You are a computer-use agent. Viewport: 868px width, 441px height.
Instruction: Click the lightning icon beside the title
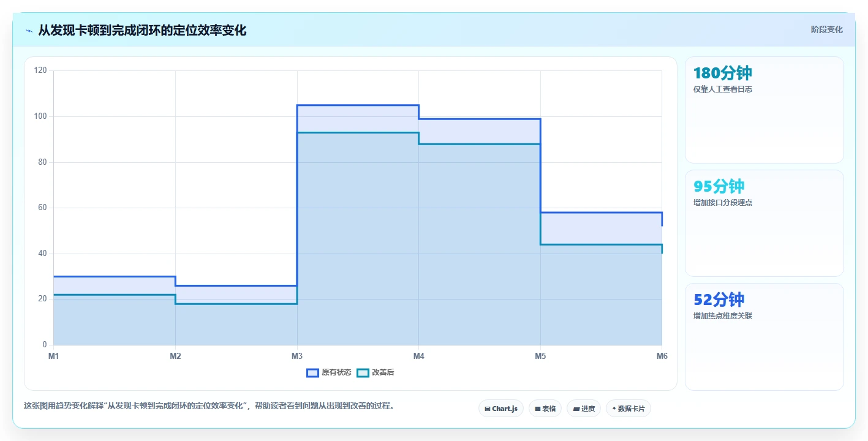click(29, 31)
